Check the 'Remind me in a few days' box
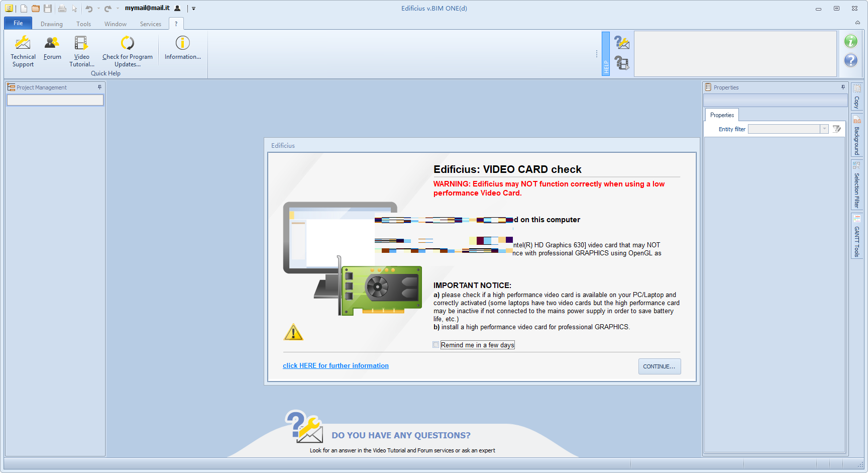The image size is (868, 473). pyautogui.click(x=436, y=345)
